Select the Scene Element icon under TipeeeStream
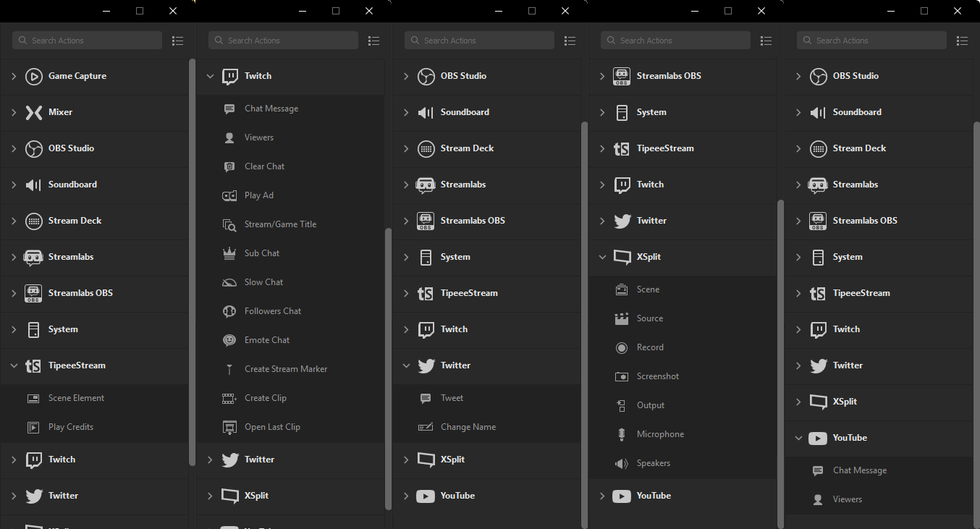Screen dimensions: 980x529 click(33, 398)
